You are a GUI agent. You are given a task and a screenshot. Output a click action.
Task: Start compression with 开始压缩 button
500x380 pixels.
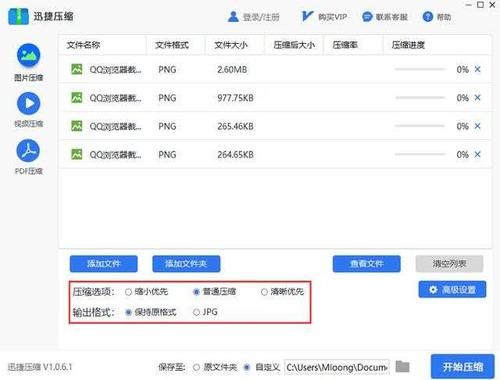463,367
